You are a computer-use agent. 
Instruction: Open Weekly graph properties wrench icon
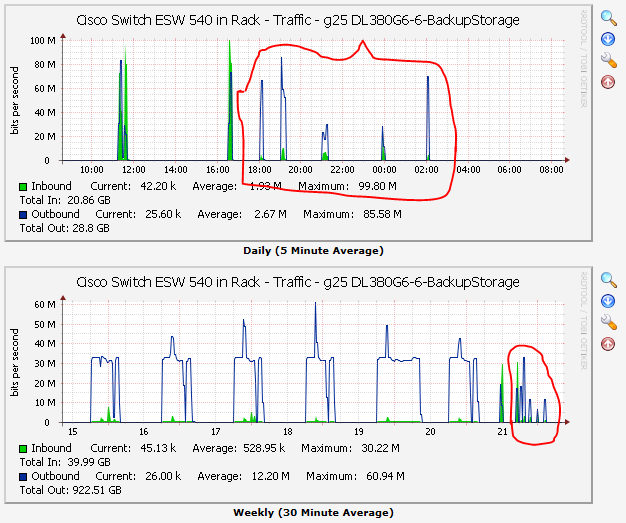click(x=608, y=322)
